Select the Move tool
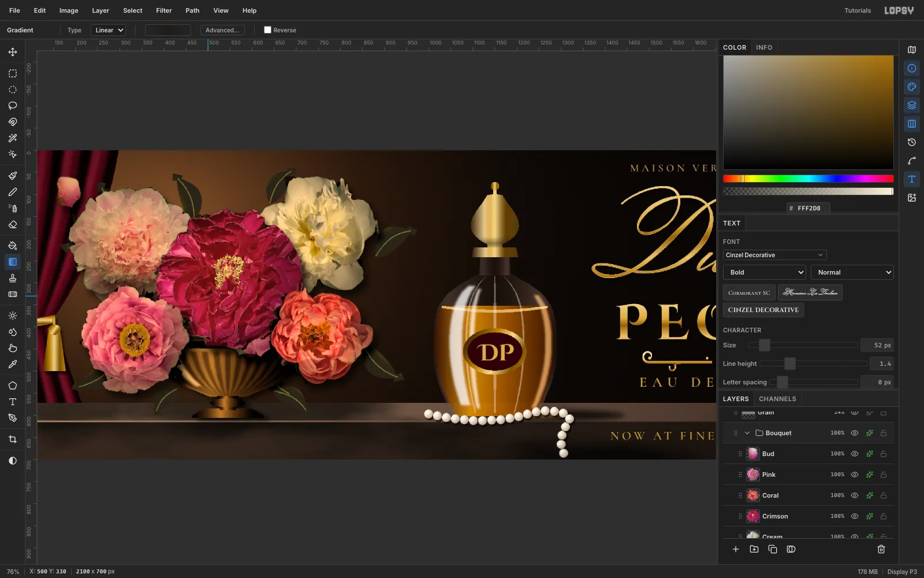The width and height of the screenshot is (924, 578). (13, 52)
